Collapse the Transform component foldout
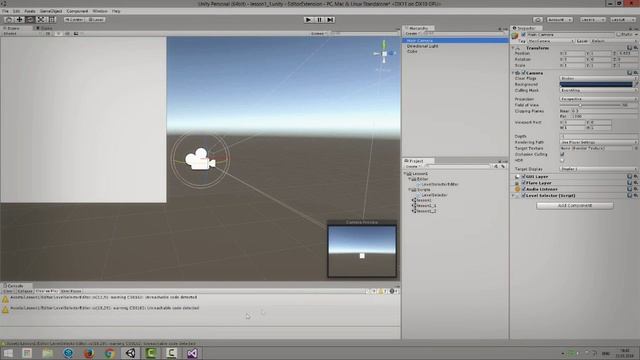This screenshot has height=360, width=640. 513,48
